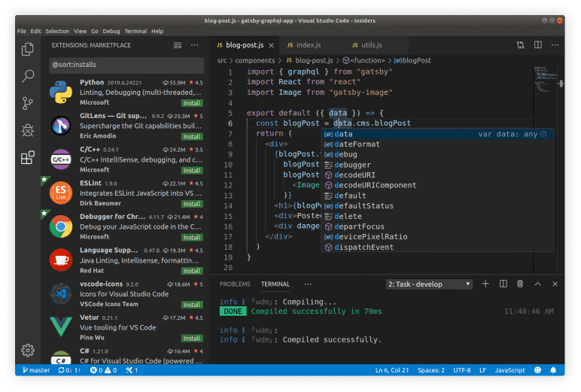Add a new terminal with plus icon
The width and height of the screenshot is (581, 392).
click(x=485, y=284)
